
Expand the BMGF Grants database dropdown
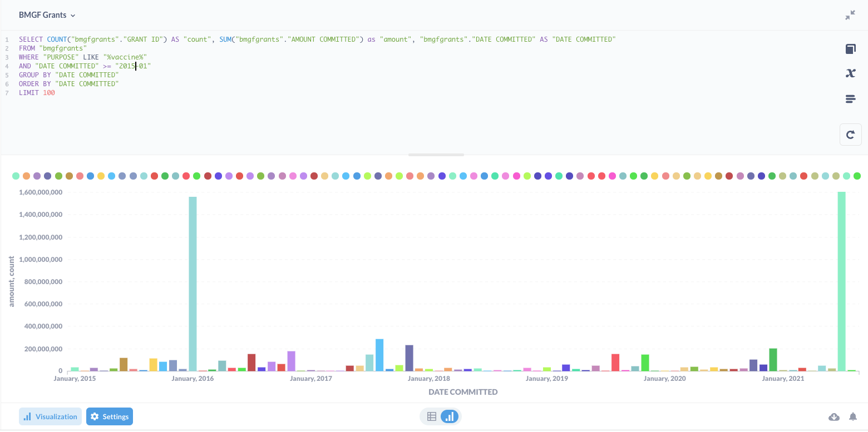[47, 16]
